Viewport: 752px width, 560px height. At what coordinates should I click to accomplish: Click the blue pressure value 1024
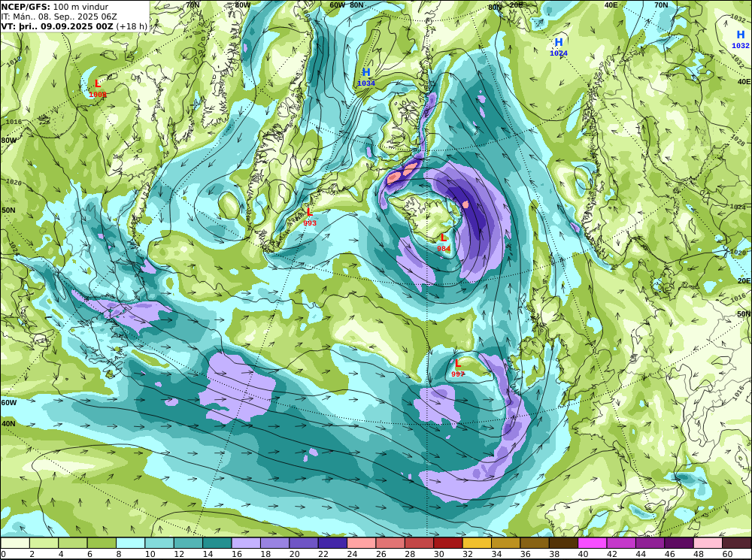[559, 53]
